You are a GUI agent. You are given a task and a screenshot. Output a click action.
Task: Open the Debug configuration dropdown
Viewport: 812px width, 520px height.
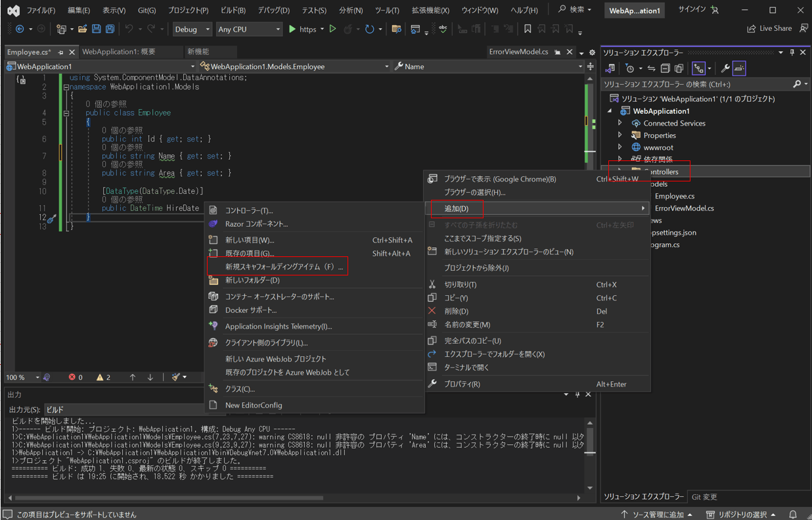point(192,29)
